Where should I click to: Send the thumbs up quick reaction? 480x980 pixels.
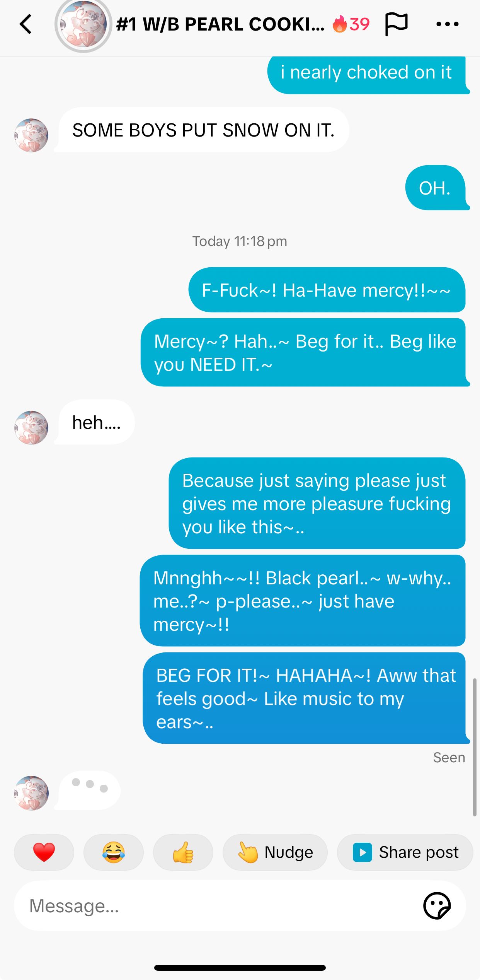pos(183,852)
